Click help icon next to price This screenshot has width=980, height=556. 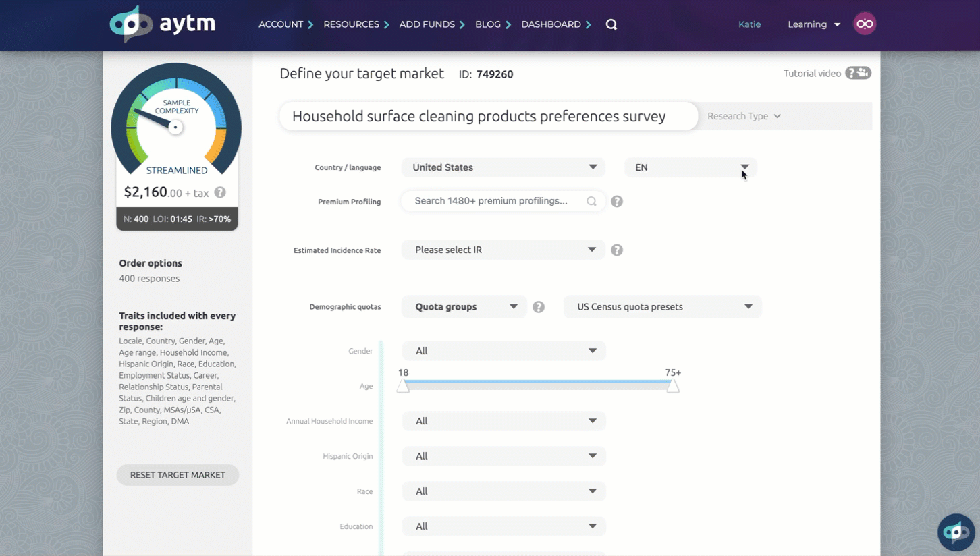(x=220, y=192)
